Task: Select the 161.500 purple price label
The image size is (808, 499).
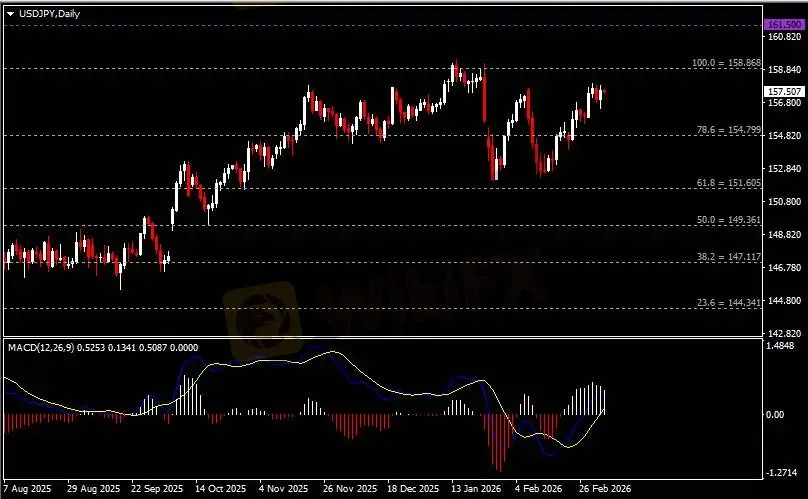Action: coord(784,25)
